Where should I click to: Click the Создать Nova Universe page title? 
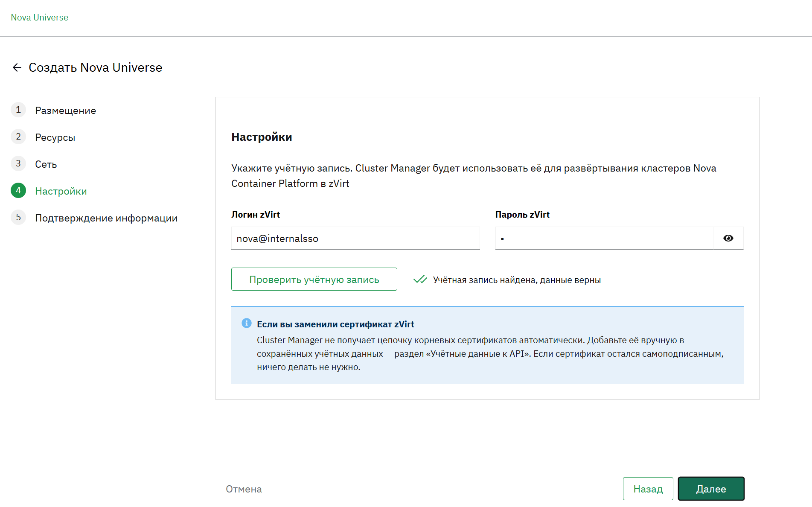pyautogui.click(x=96, y=67)
